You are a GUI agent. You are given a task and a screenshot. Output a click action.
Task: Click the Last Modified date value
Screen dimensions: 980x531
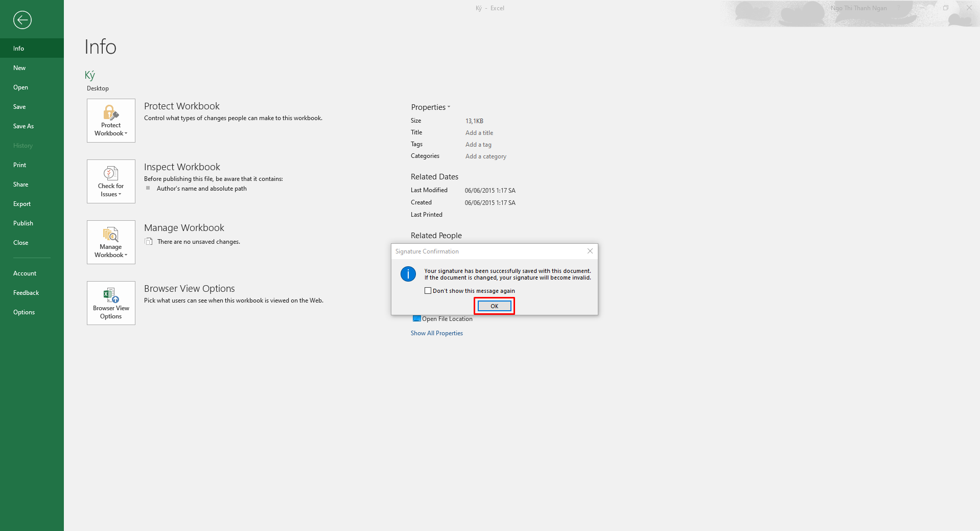[490, 191]
